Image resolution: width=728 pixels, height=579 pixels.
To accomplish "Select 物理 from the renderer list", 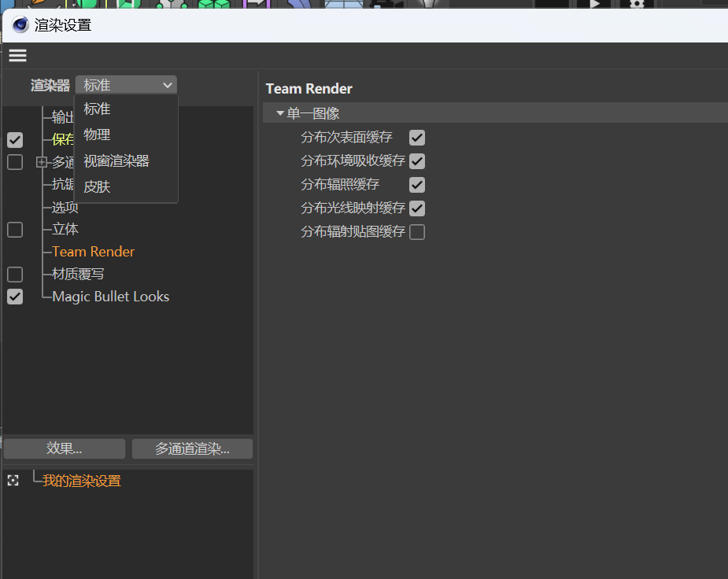I will [97, 134].
